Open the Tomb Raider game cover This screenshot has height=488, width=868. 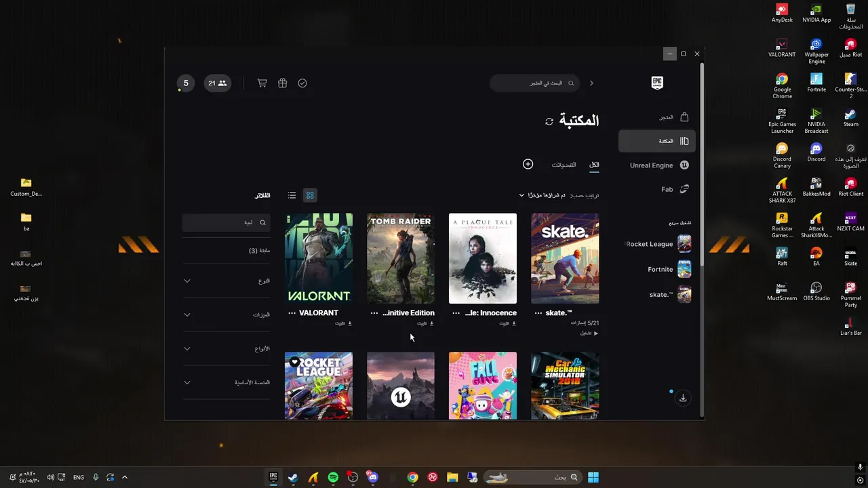[401, 258]
